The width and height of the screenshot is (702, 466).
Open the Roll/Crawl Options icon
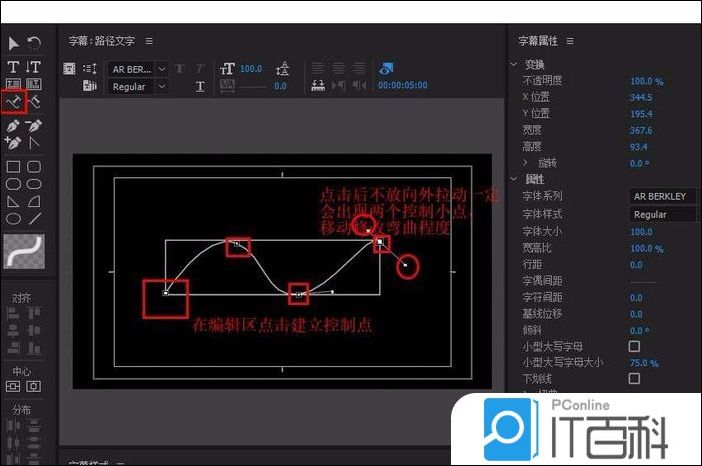pyautogui.click(x=90, y=68)
